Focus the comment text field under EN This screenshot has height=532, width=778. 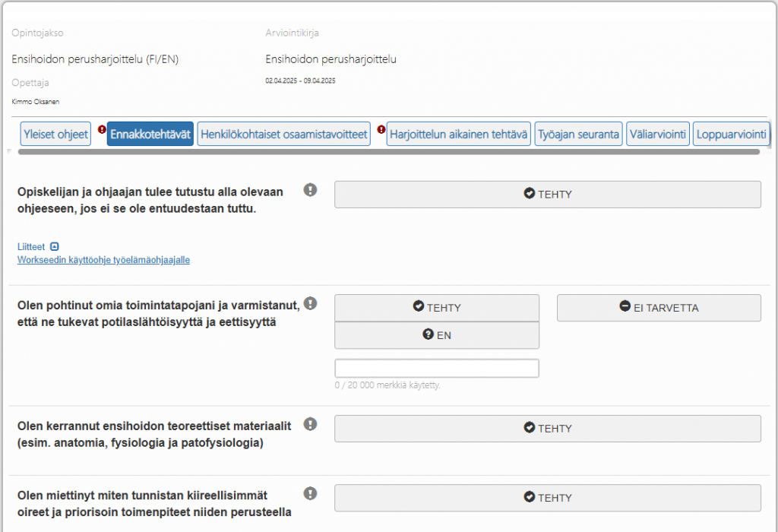pos(437,369)
